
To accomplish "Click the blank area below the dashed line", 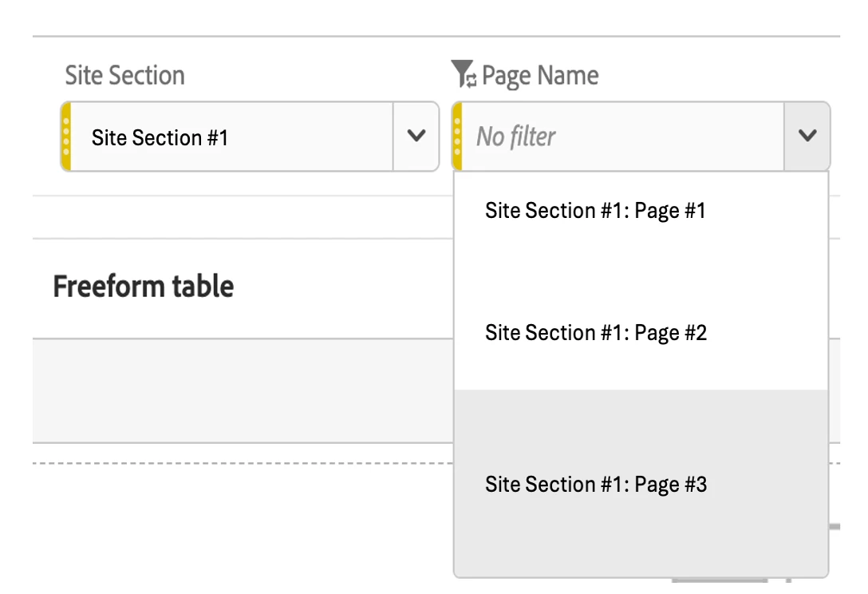I will pos(239,527).
